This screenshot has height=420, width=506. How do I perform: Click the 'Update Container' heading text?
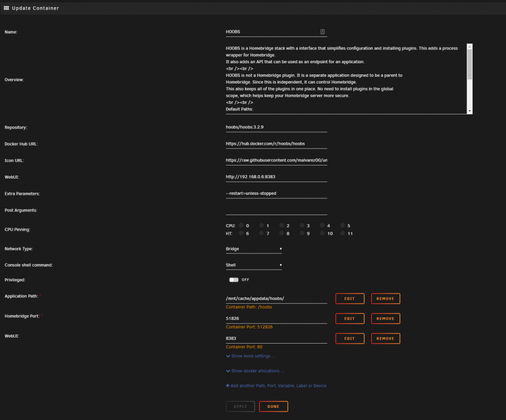point(35,8)
